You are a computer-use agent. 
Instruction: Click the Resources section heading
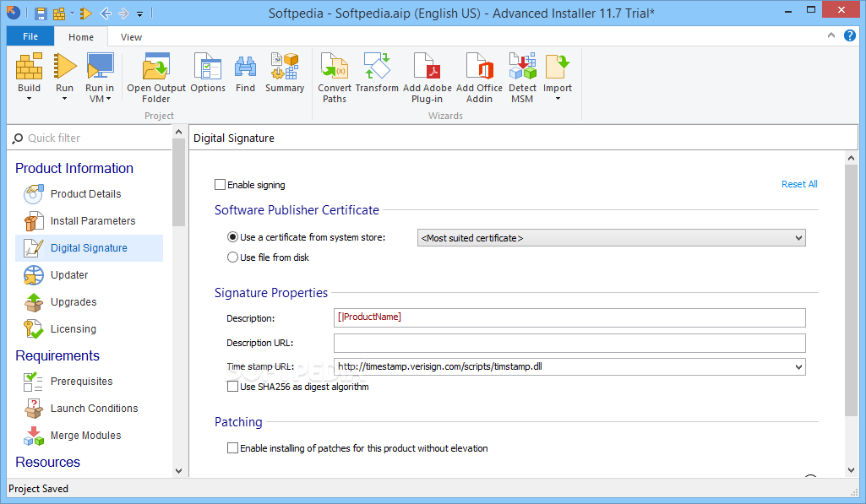point(48,462)
